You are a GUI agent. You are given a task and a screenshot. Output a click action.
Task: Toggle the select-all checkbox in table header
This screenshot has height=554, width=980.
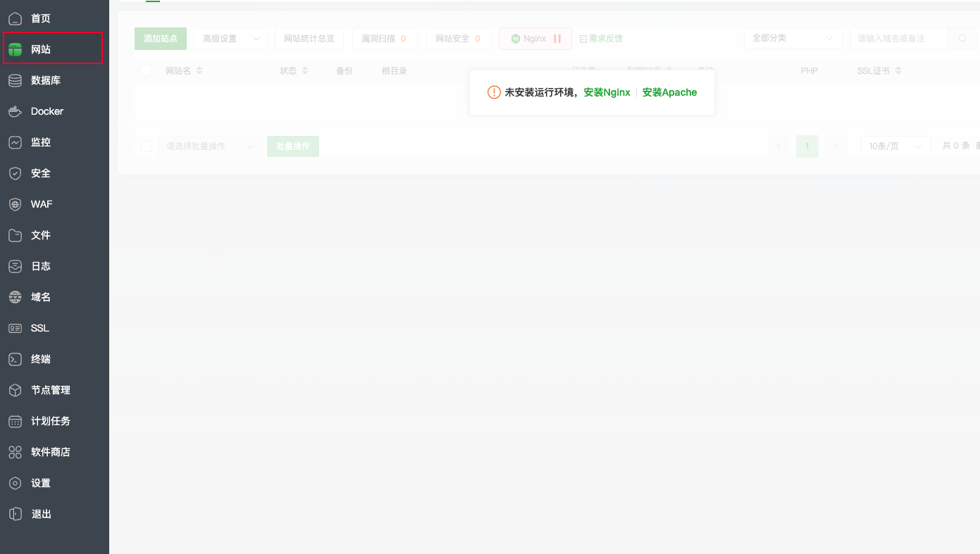point(146,70)
